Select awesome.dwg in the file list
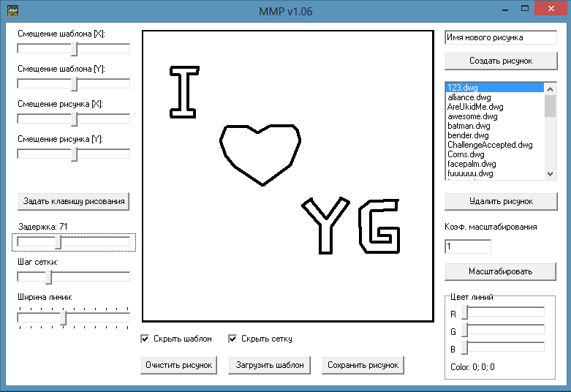571x392 pixels. tap(494, 116)
